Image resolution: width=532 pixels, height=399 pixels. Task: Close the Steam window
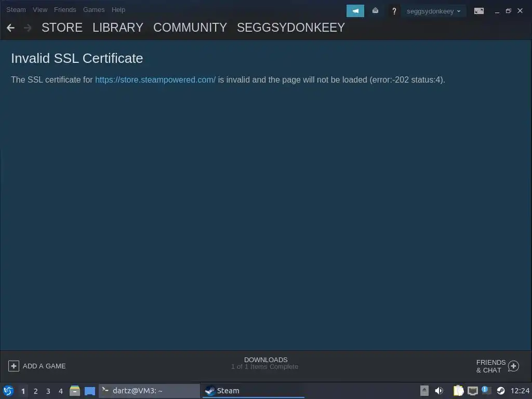click(x=520, y=11)
